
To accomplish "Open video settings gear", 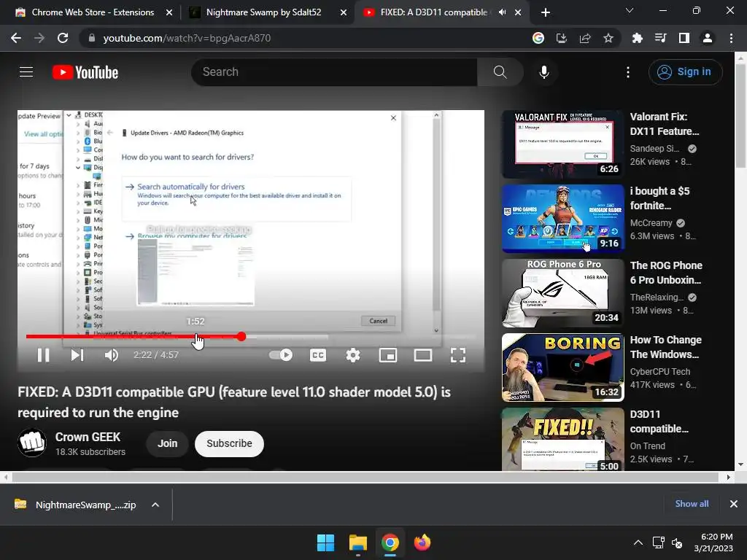I will (353, 355).
